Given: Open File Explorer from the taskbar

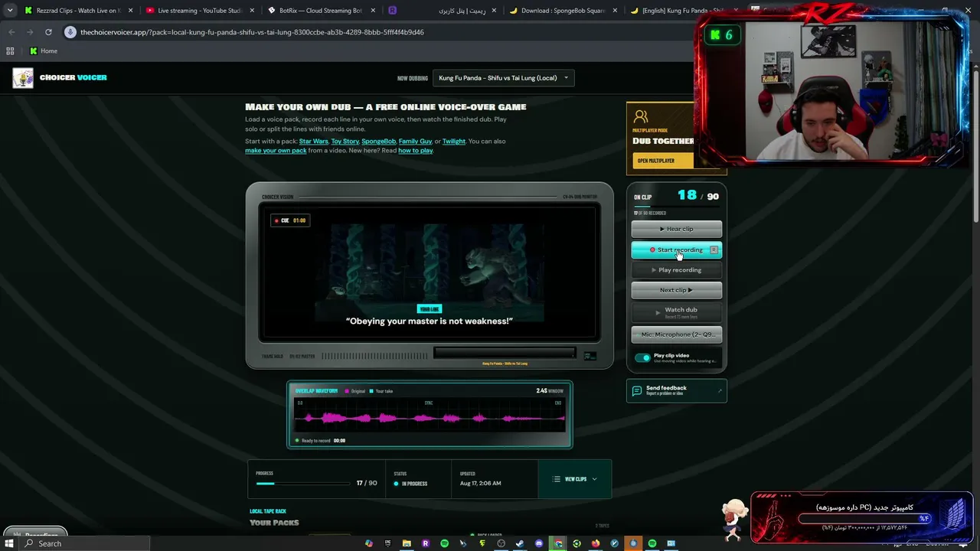Looking at the screenshot, I should 407,543.
